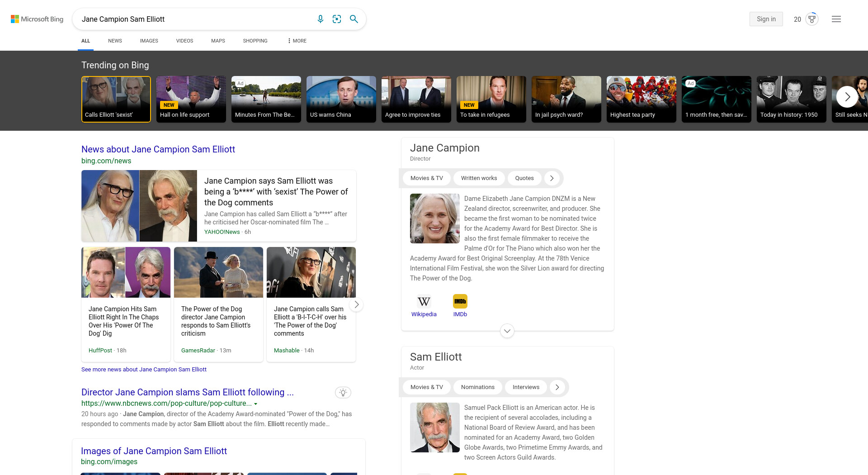Viewport: 868px width, 475px height.
Task: Click the Sign in button
Action: [766, 19]
